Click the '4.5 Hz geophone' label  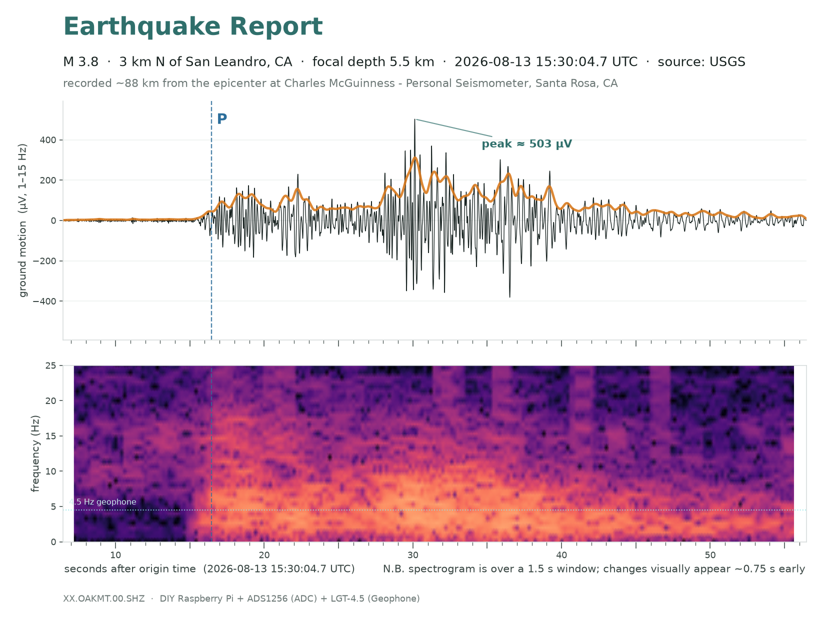[102, 502]
